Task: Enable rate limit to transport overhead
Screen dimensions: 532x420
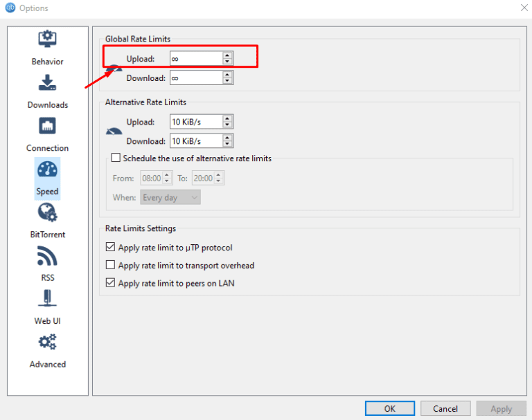Action: point(110,265)
